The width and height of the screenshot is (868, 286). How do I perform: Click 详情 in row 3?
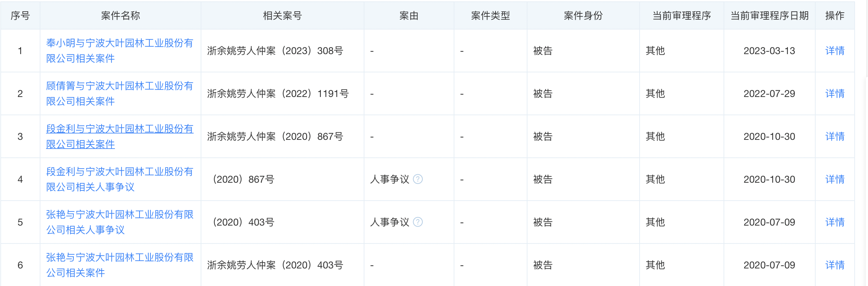point(835,136)
